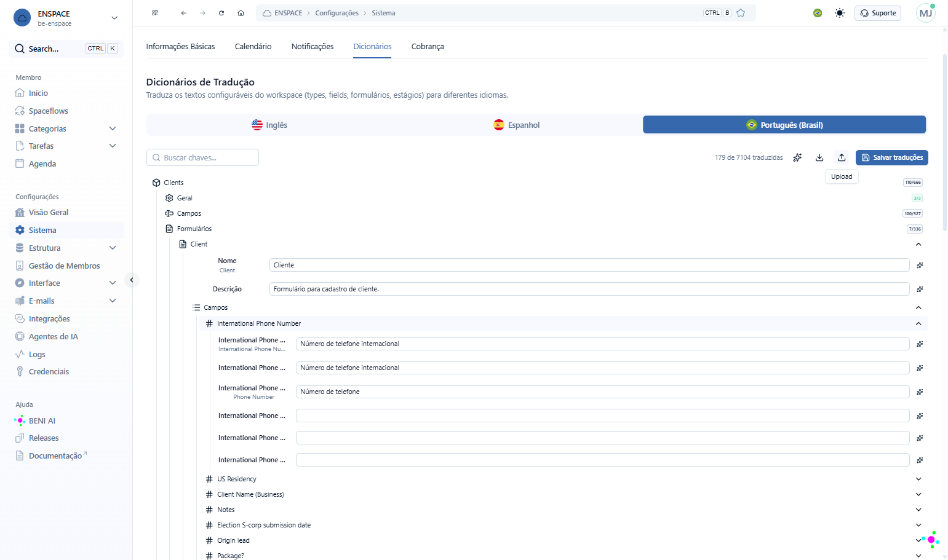Click Configurações in the breadcrumb
Image resolution: width=948 pixels, height=560 pixels.
(337, 13)
